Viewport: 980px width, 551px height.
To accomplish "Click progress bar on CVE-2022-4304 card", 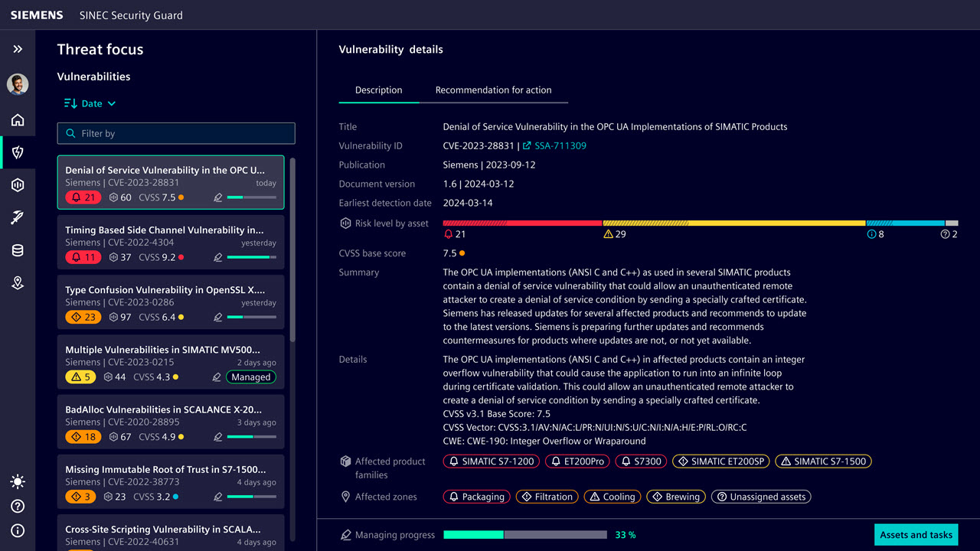I will (252, 257).
